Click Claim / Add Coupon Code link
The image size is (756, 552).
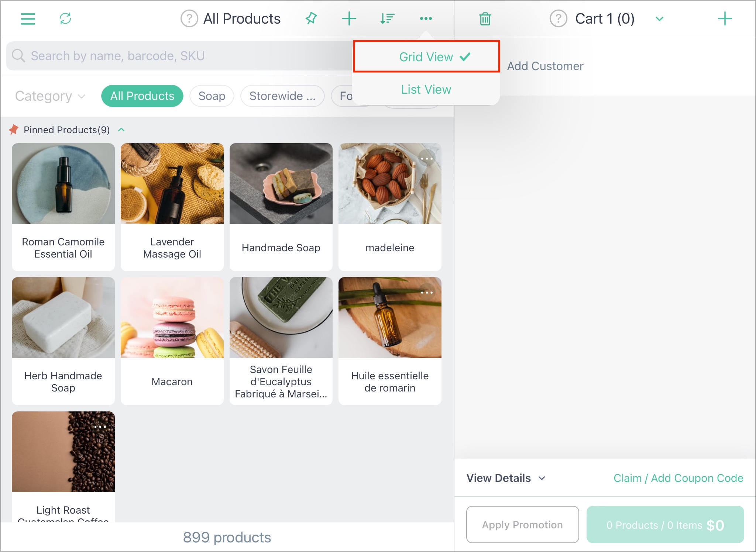pos(678,478)
